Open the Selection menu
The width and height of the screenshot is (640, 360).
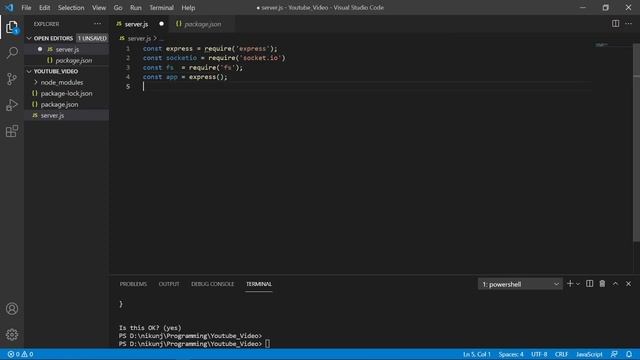click(x=71, y=8)
